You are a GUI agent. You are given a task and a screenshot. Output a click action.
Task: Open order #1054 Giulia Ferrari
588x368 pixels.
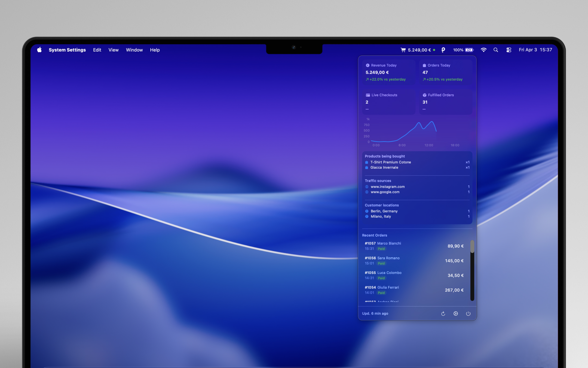(414, 290)
